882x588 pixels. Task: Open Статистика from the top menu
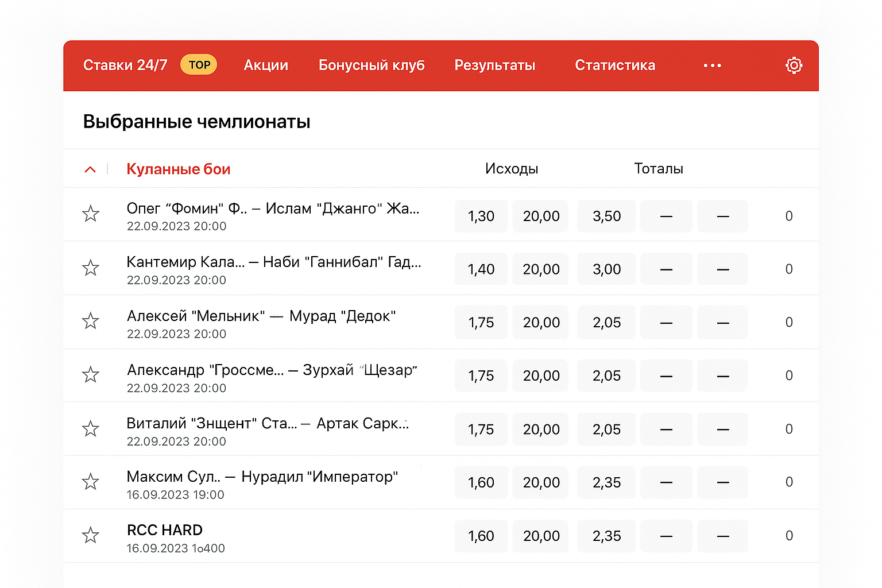[615, 65]
